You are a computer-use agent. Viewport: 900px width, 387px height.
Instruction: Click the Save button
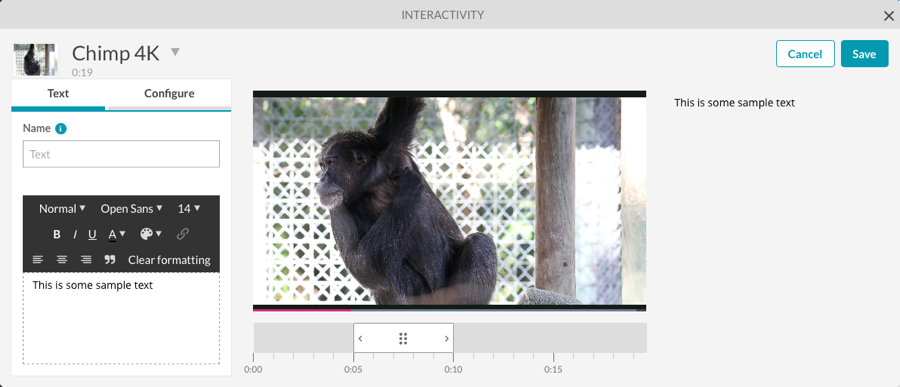pos(864,54)
